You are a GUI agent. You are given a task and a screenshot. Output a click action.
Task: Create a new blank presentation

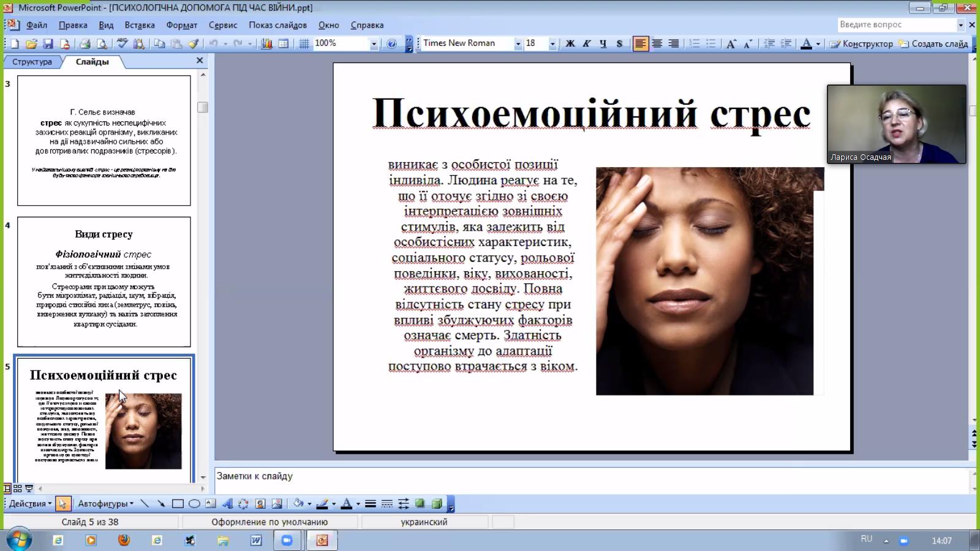[15, 43]
